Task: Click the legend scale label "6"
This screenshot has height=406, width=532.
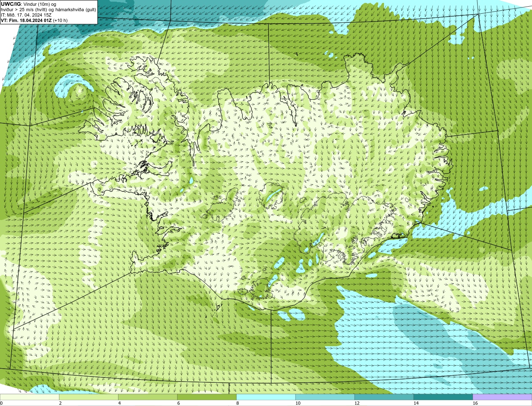Action: click(x=178, y=403)
